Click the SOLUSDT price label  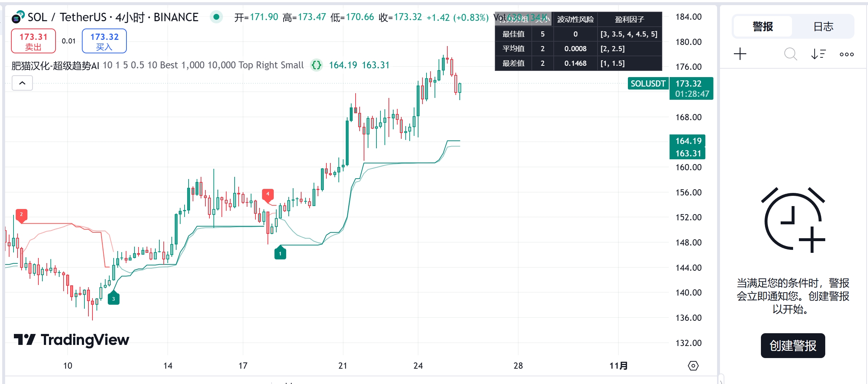point(648,84)
